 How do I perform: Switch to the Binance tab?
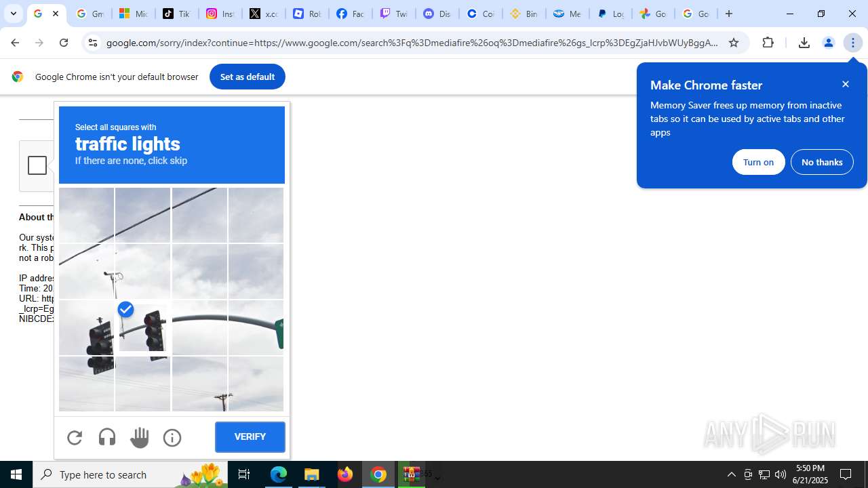[524, 14]
